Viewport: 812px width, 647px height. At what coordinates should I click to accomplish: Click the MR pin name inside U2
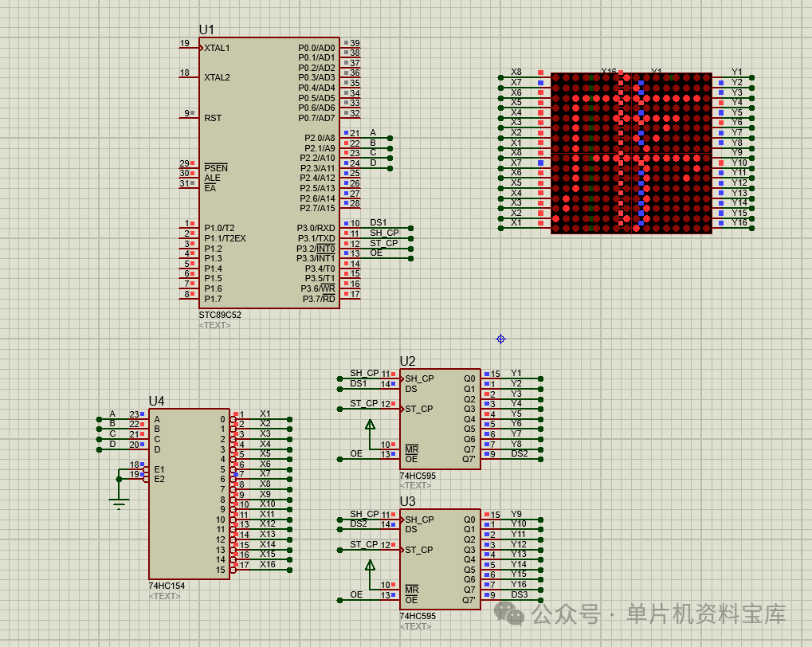(x=412, y=449)
